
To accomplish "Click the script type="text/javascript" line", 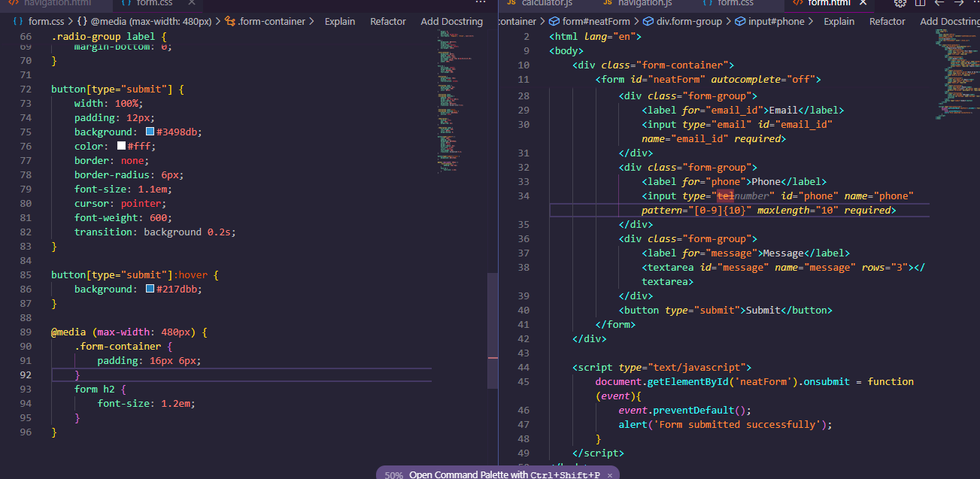I will 662,367.
